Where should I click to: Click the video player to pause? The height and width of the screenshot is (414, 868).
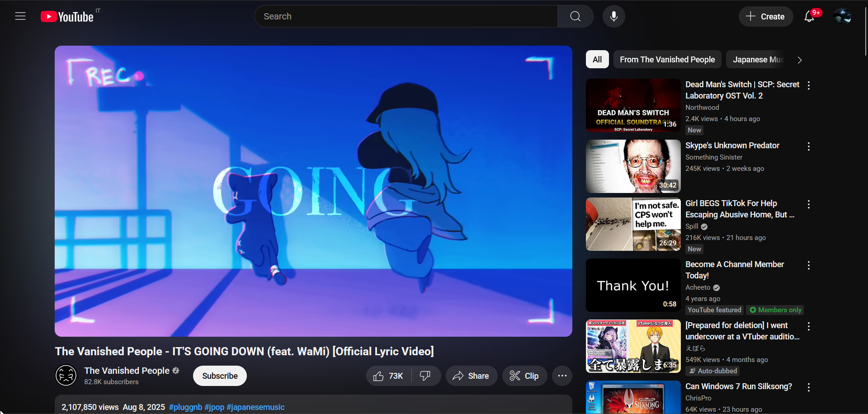click(x=313, y=191)
